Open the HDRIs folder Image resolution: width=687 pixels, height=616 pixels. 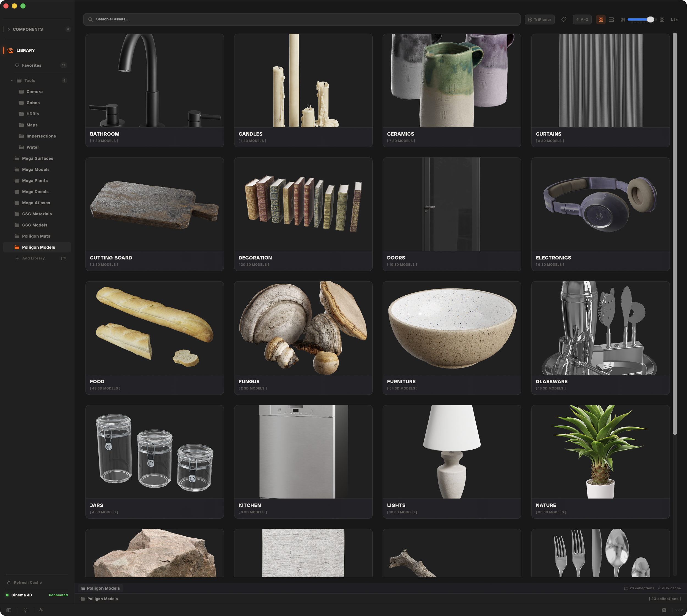pyautogui.click(x=32, y=114)
